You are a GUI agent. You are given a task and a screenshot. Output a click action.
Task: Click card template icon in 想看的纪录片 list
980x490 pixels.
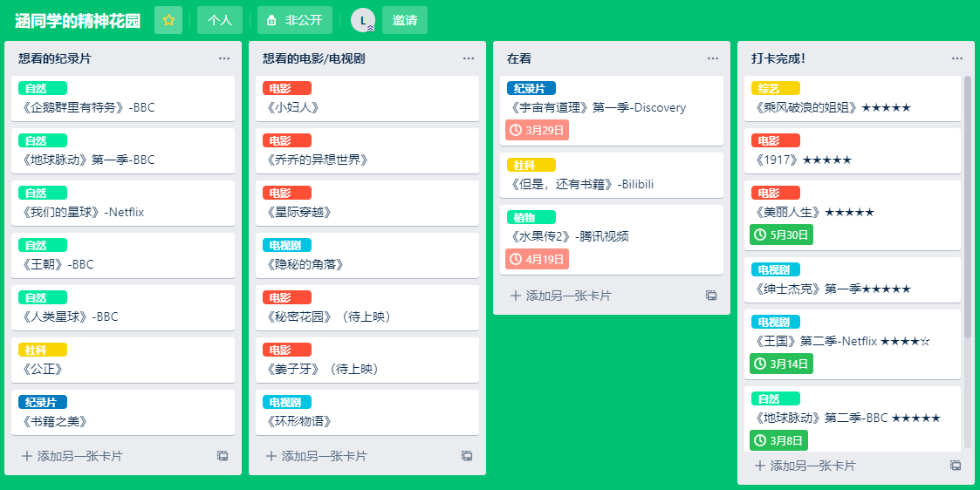[x=223, y=456]
